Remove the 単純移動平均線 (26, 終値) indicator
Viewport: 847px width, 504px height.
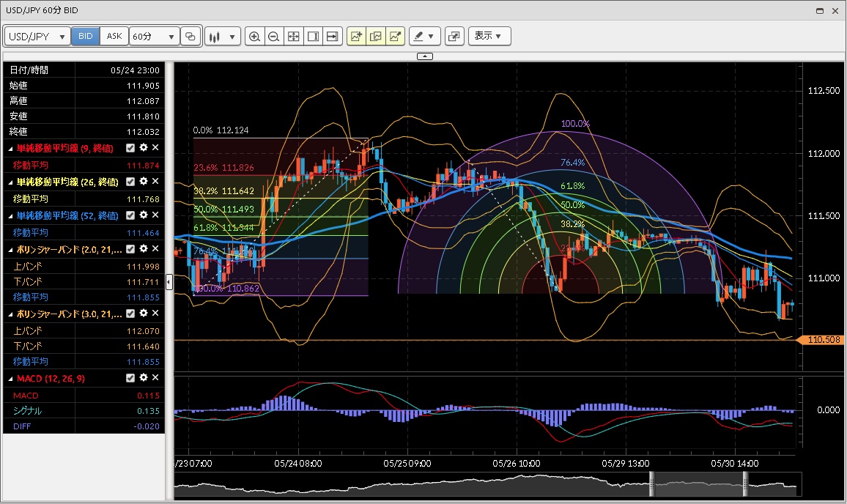(155, 181)
